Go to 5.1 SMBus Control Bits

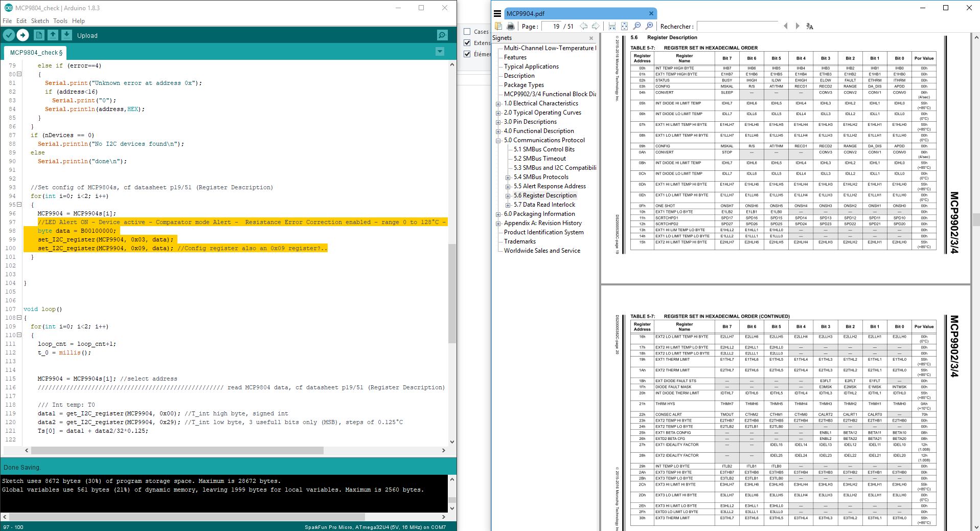(544, 149)
